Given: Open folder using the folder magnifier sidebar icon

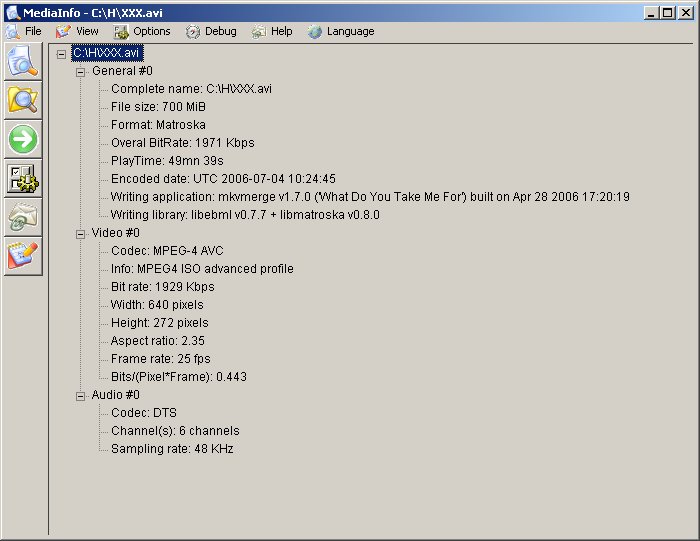Looking at the screenshot, I should [x=23, y=100].
